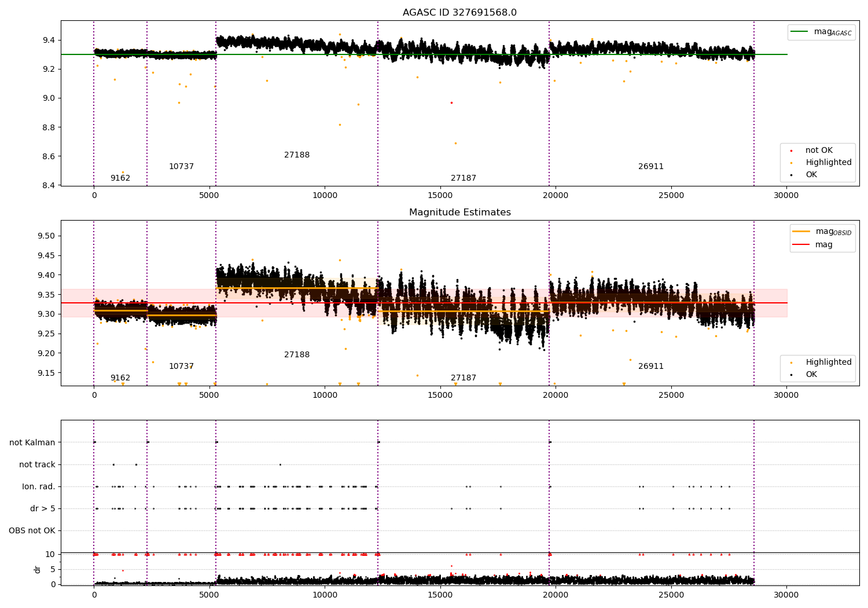Click the orange mag OBSID legend line sample
This screenshot has height=608, width=868.
(x=801, y=232)
